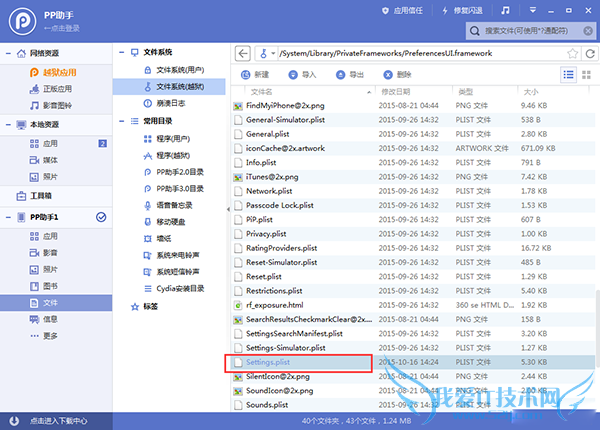
Task: Open 应用信任 shield option
Action: click(402, 11)
